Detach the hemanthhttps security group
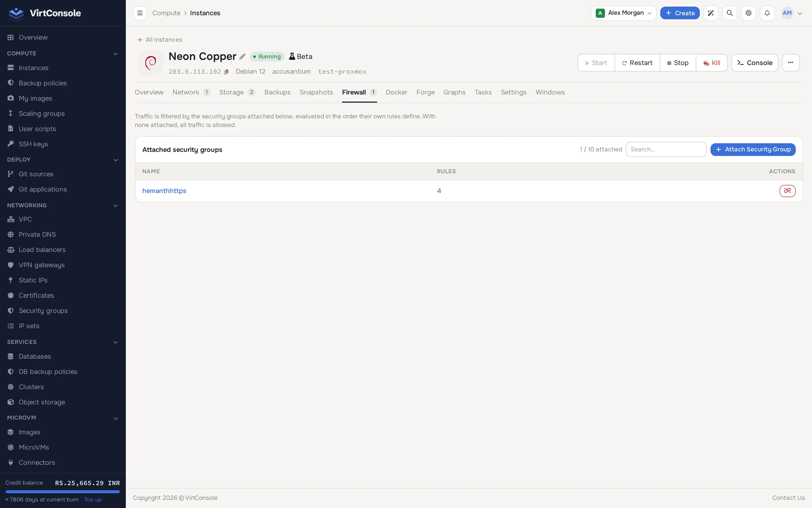812x508 pixels. pyautogui.click(x=787, y=191)
